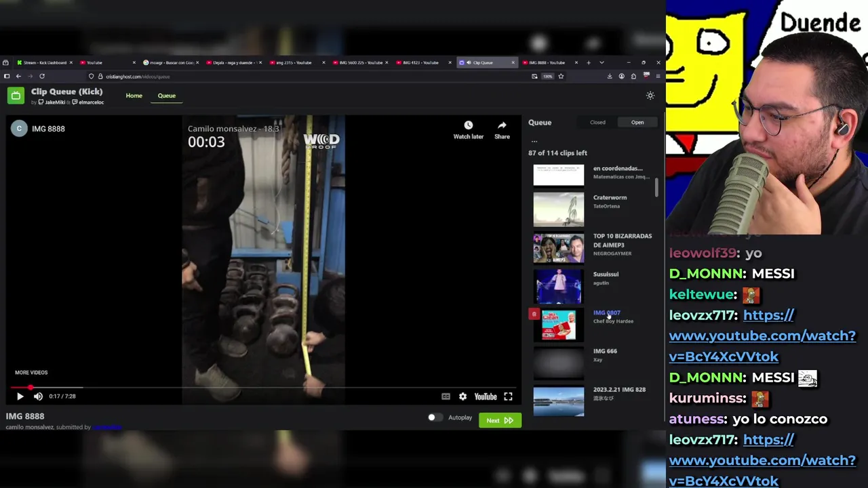Image resolution: width=868 pixels, height=488 pixels.
Task: Toggle subtitles/captions in the player
Action: (x=446, y=396)
